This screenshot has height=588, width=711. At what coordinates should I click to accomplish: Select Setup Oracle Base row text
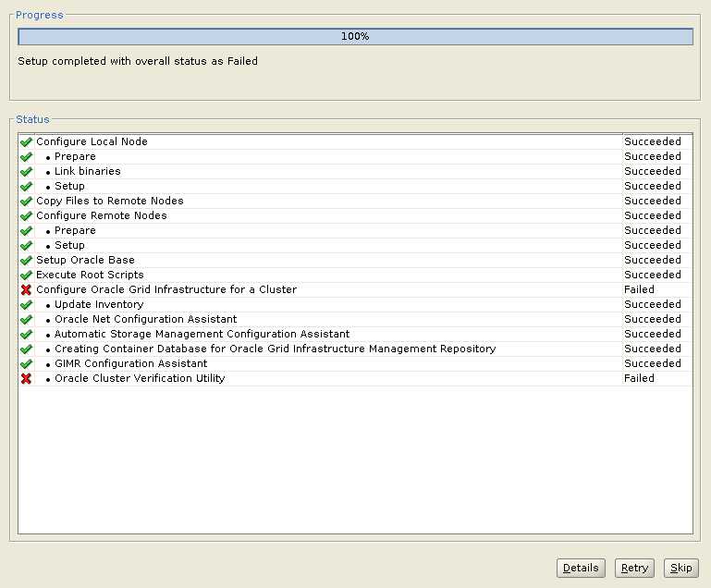click(85, 260)
